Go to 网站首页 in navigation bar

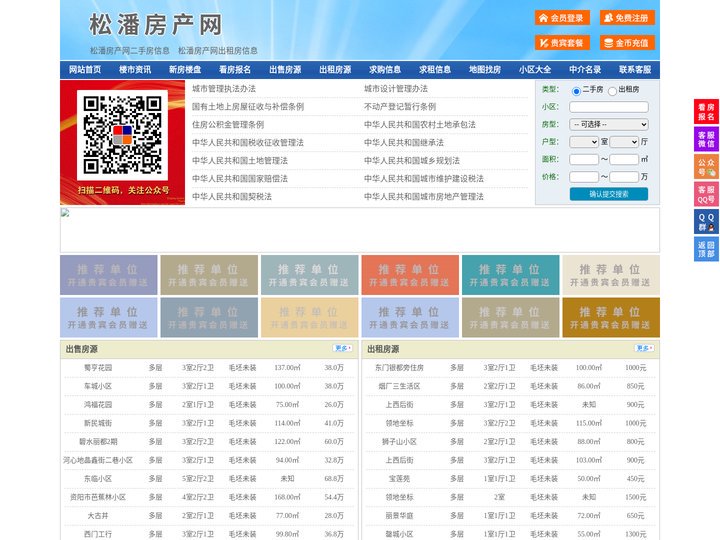pyautogui.click(x=85, y=70)
